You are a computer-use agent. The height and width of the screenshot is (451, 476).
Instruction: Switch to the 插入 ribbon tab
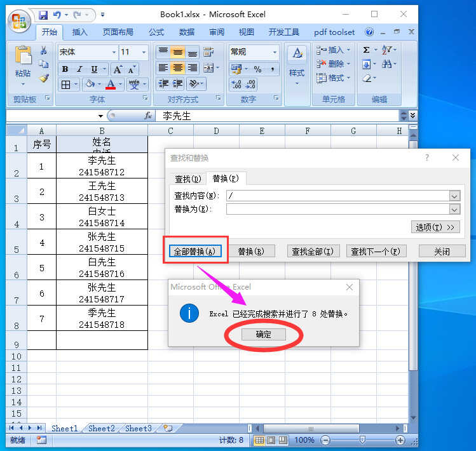click(79, 32)
